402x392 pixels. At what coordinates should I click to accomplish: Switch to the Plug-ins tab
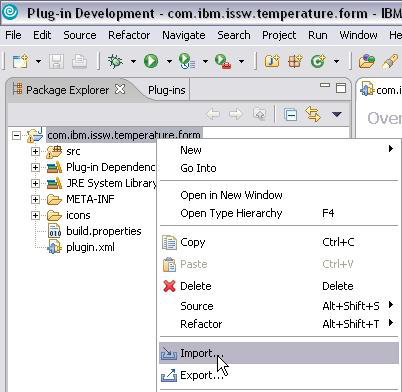click(167, 90)
